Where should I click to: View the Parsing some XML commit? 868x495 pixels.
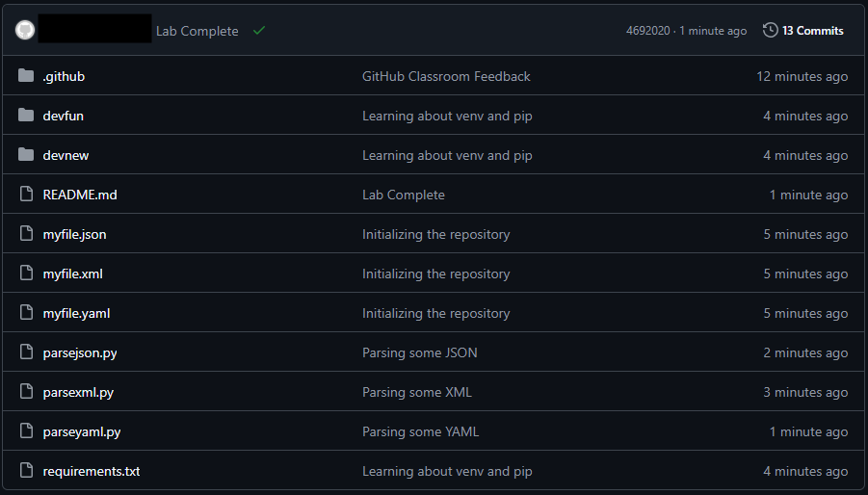point(416,392)
